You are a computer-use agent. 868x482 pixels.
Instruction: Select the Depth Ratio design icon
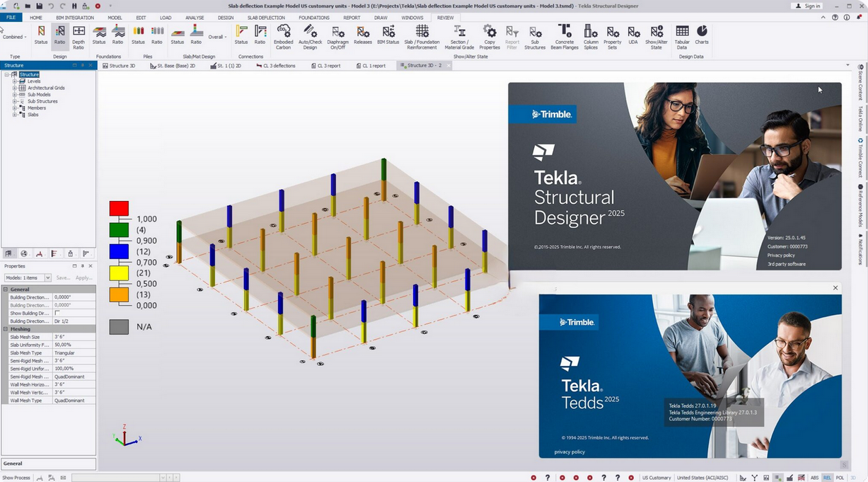(x=79, y=36)
